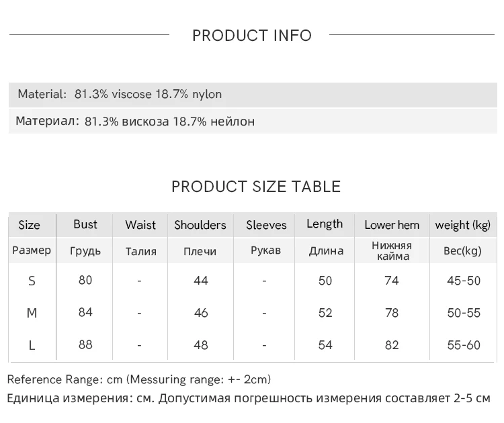Select the English material composition line

120,94
